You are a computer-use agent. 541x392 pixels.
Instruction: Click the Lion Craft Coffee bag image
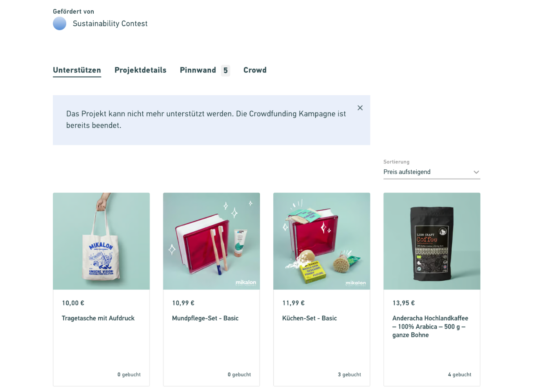[x=432, y=241]
